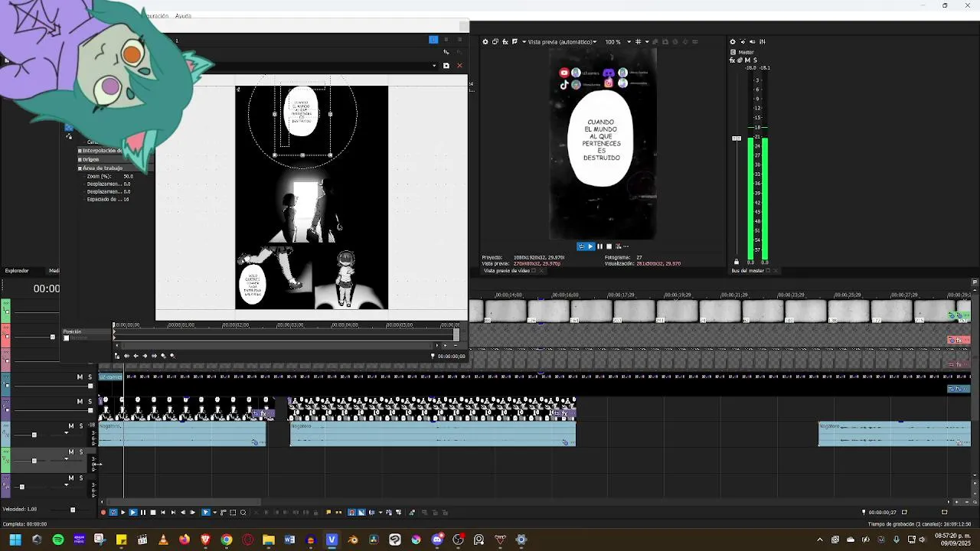Screen dimensions: 980x551
Task: Stop timeline playback
Action: [x=153, y=513]
